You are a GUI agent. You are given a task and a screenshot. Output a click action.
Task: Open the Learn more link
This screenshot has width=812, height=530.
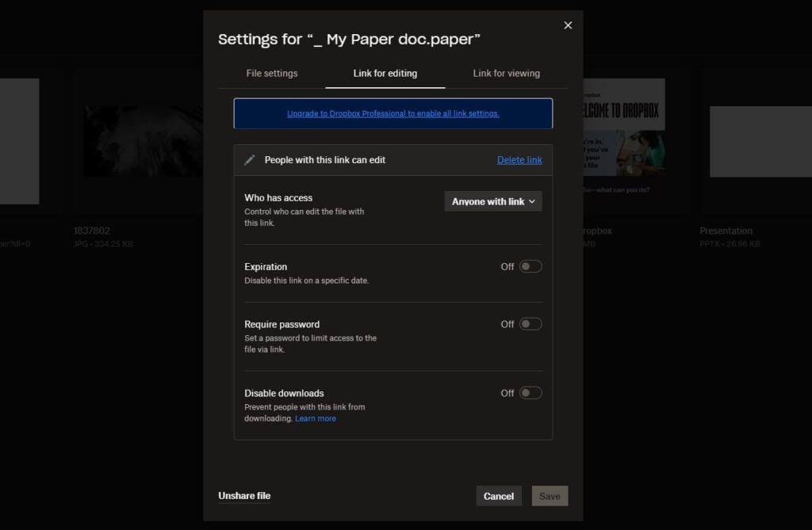(x=316, y=418)
